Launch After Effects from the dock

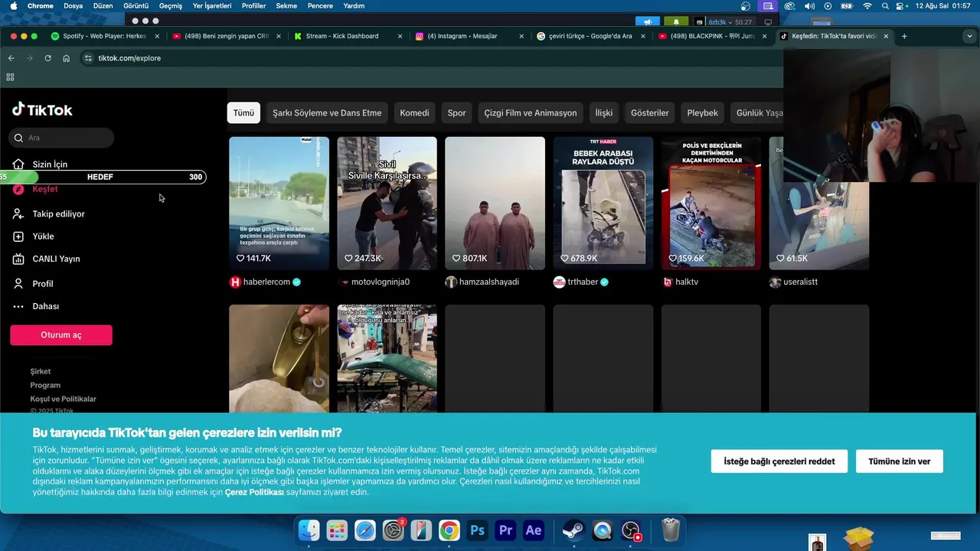534,530
